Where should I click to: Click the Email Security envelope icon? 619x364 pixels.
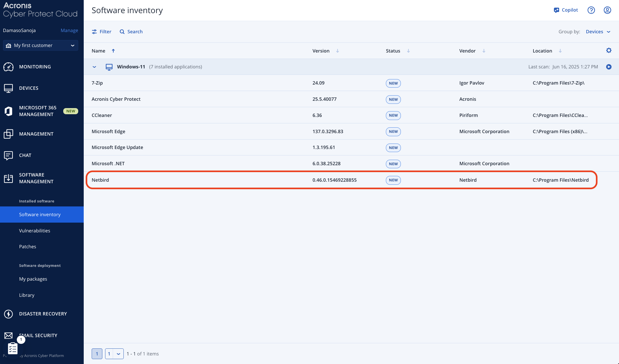(9, 336)
